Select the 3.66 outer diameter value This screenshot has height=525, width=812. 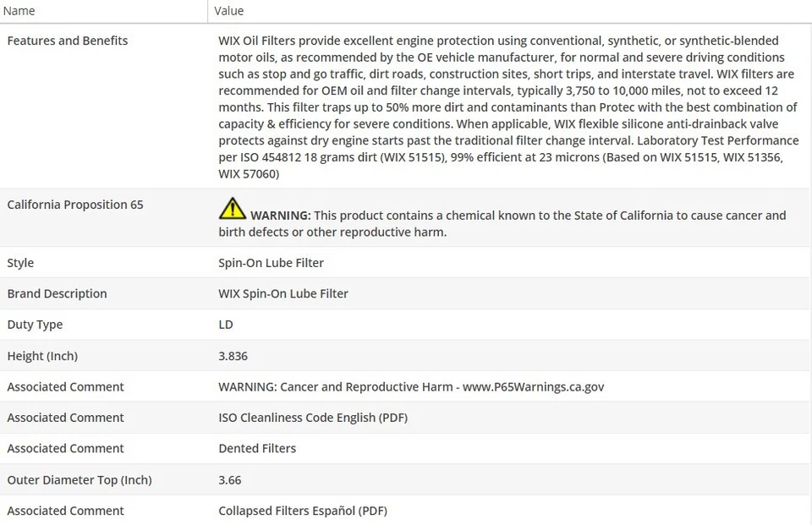(x=229, y=480)
